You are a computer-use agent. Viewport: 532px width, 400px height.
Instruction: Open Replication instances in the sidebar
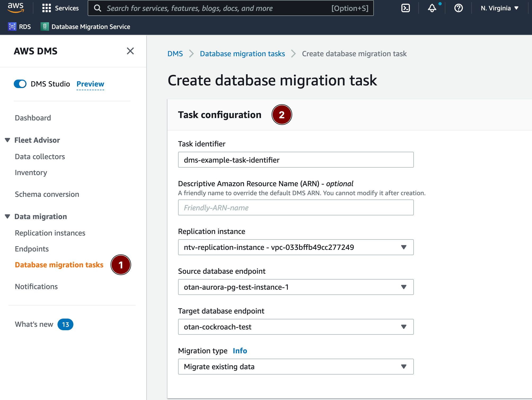(x=50, y=233)
